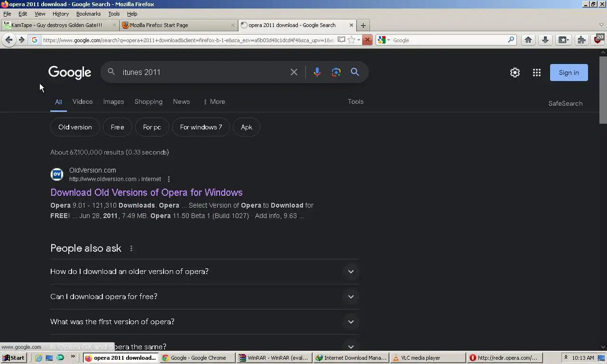Open the add-ons puzzle piece icon

[x=581, y=40]
